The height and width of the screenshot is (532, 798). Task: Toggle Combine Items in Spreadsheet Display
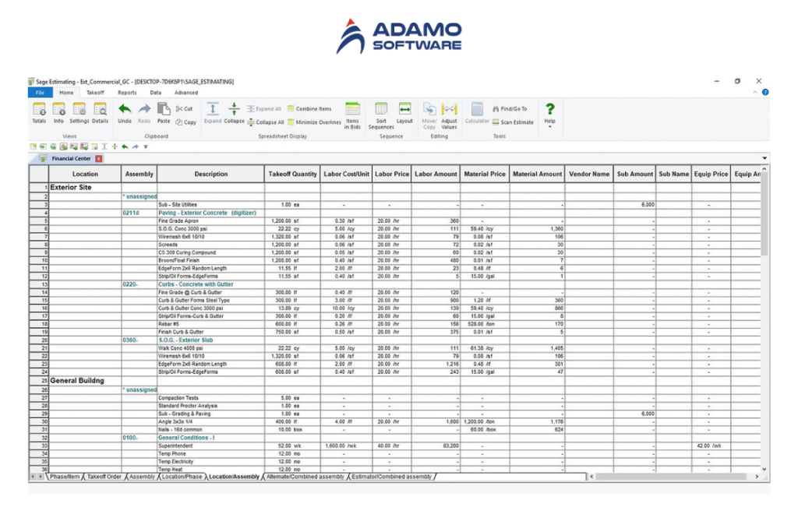click(310, 109)
